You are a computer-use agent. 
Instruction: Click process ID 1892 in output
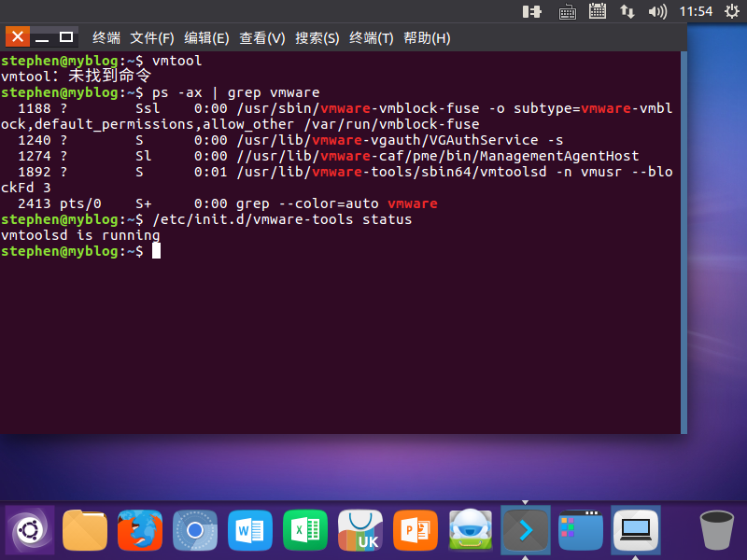coord(35,172)
